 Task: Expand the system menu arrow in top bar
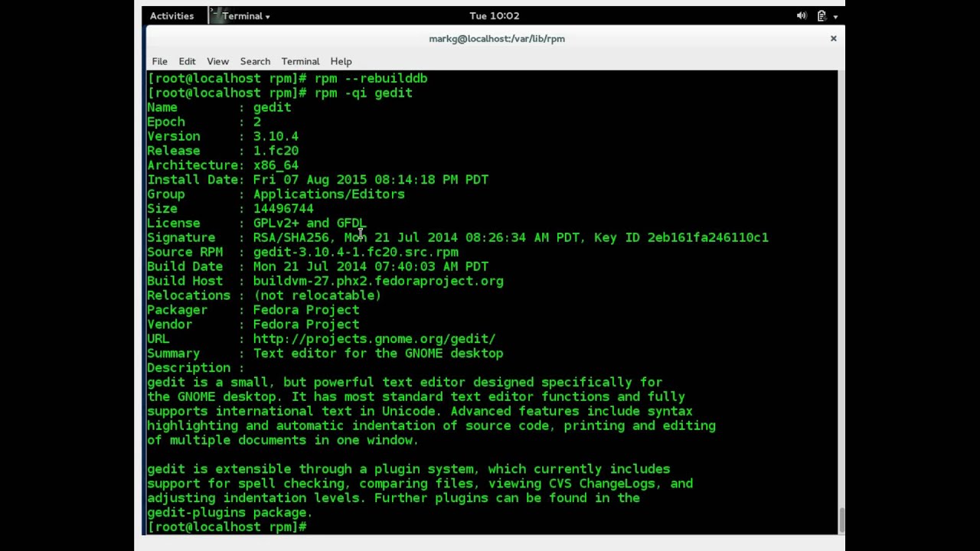[x=835, y=16]
